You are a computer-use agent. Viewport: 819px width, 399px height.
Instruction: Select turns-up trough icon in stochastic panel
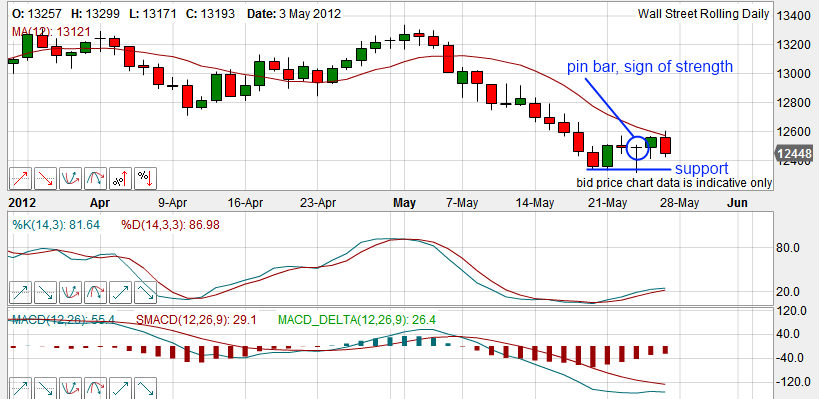tap(71, 292)
